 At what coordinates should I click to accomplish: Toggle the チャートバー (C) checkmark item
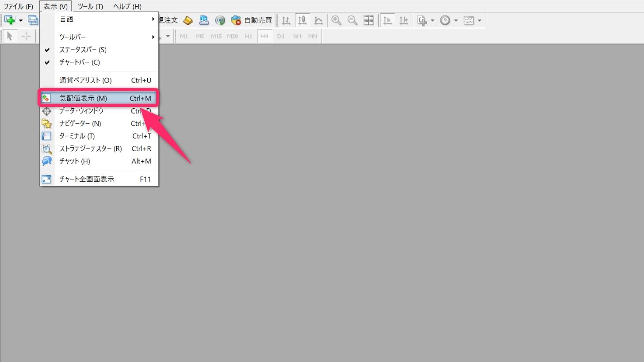80,62
